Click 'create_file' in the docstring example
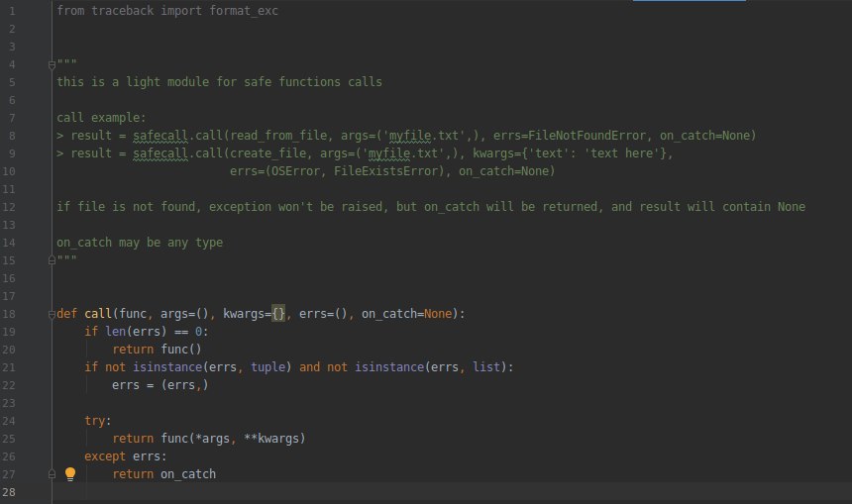 click(x=267, y=153)
